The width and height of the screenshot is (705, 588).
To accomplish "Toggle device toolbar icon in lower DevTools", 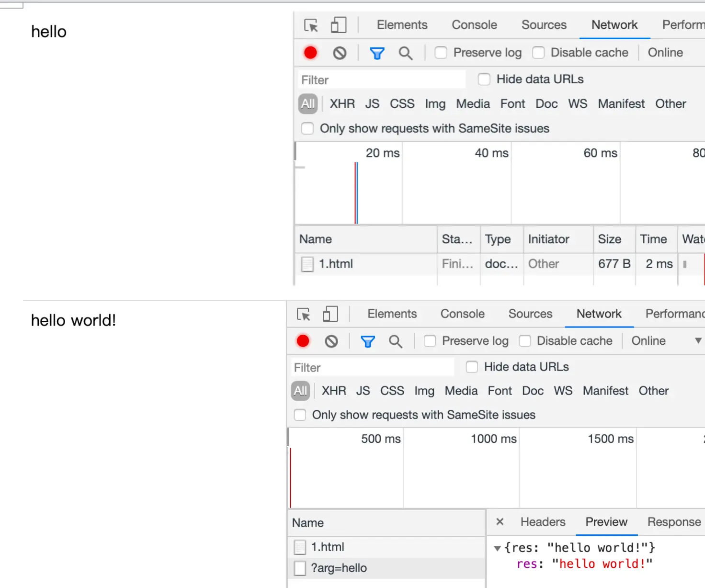I will 330,314.
